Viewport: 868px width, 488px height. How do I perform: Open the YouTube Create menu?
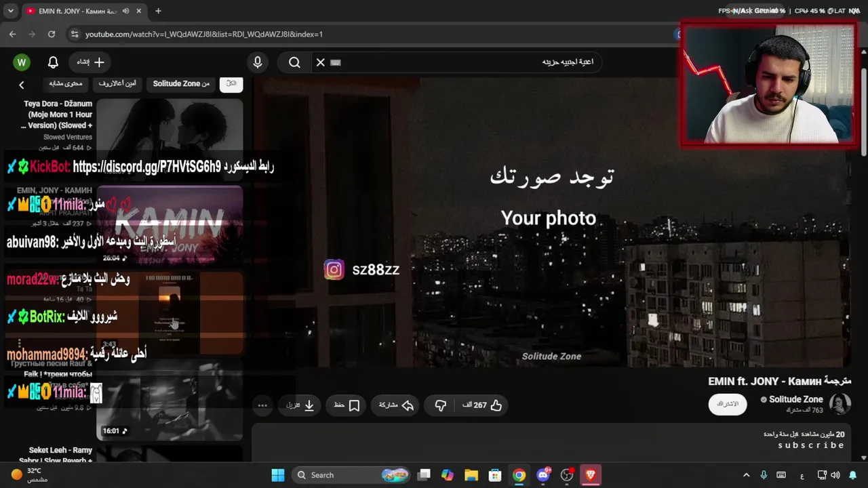(90, 62)
